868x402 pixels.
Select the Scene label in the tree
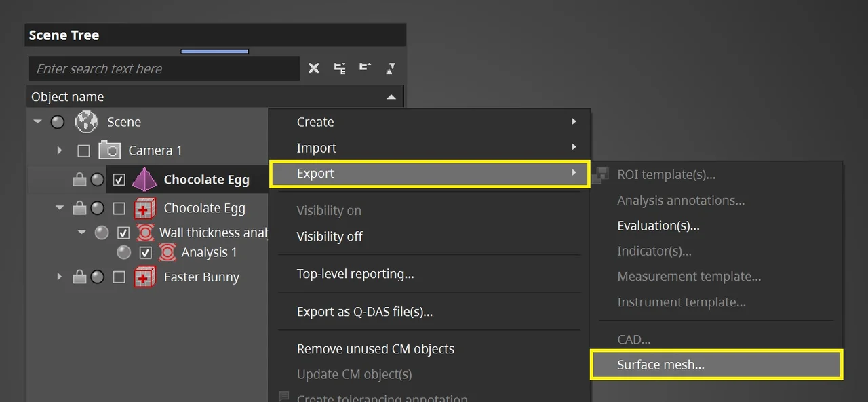(124, 122)
